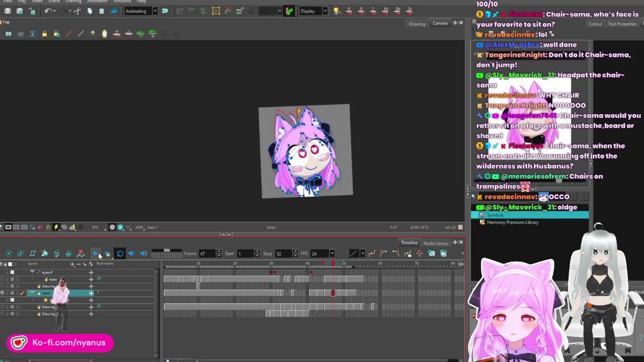Toggle the eyes-P layer enable checkbox
This screenshot has height=362, width=644.
(12, 273)
